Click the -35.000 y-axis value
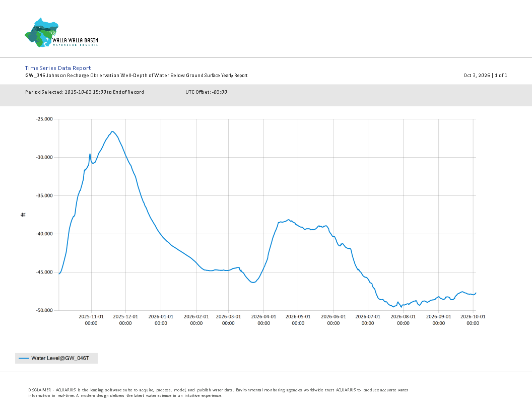Screen dimensions: 532x411 (44, 195)
